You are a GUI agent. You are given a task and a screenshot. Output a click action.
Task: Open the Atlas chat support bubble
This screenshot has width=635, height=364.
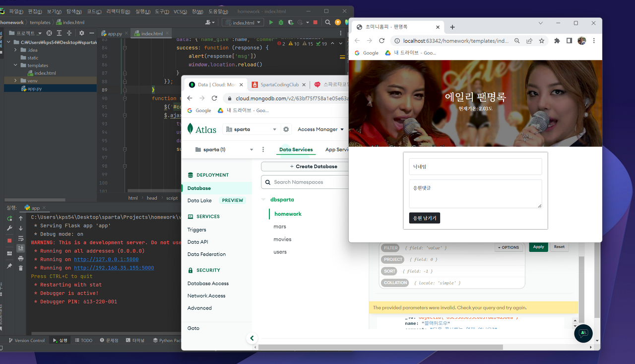583,333
